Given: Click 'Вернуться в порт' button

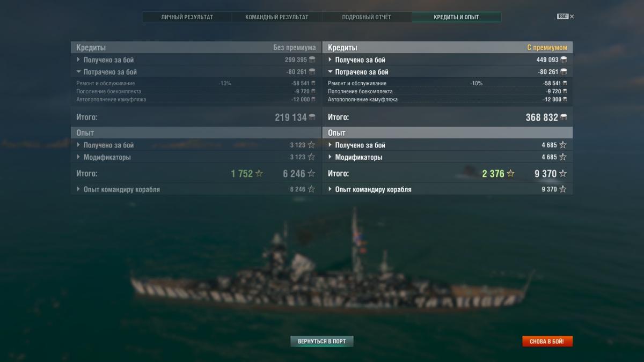Looking at the screenshot, I should (322, 341).
